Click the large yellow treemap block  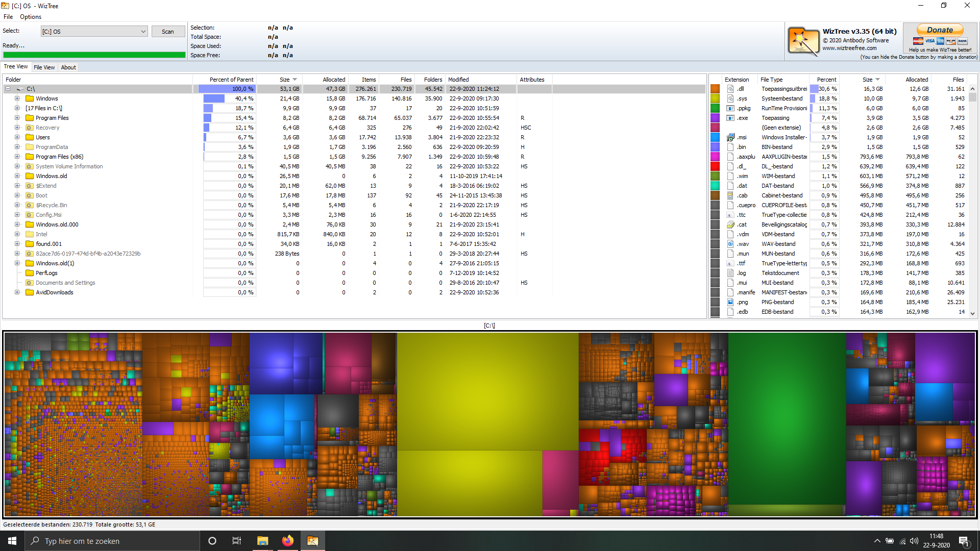click(487, 391)
